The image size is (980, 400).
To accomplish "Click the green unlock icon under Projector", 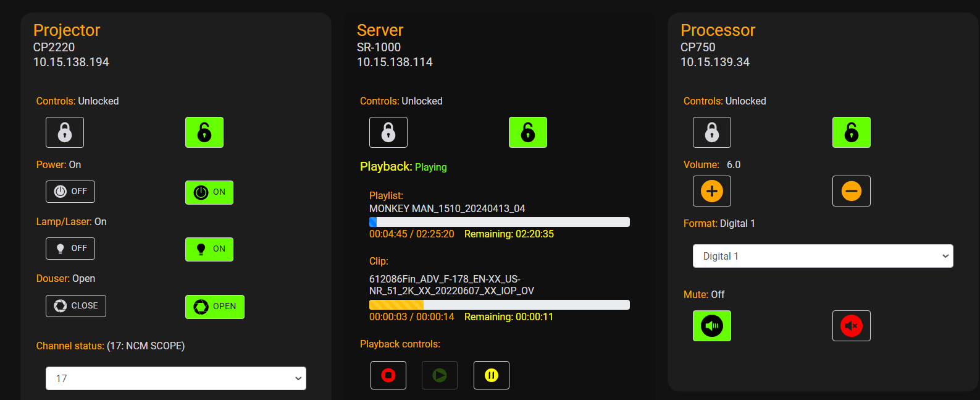I will tap(204, 132).
